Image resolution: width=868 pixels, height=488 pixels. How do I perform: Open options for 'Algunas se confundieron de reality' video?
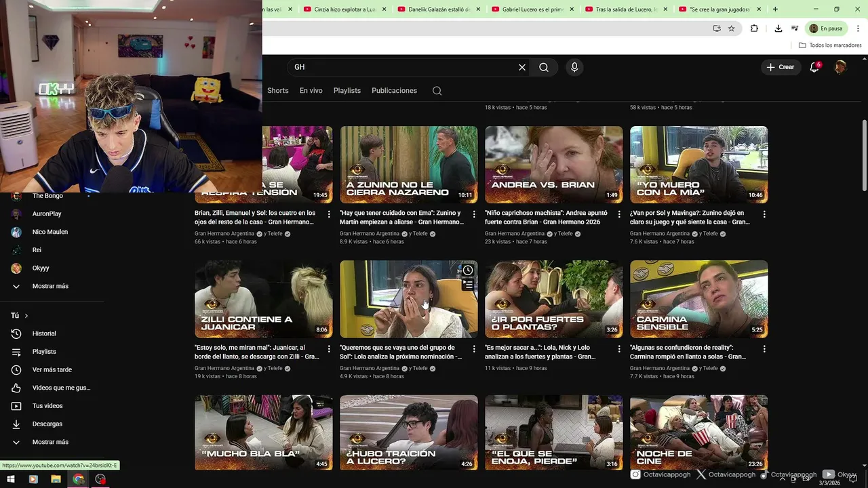764,349
